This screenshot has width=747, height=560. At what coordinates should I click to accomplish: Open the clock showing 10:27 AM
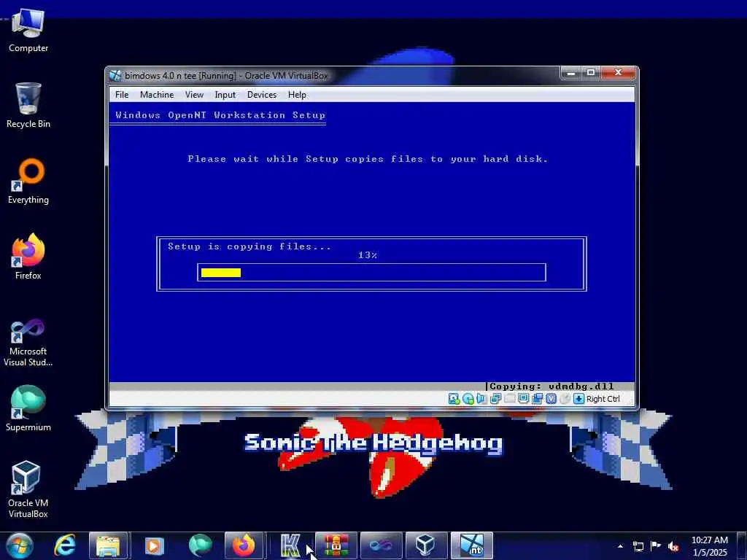pos(709,546)
